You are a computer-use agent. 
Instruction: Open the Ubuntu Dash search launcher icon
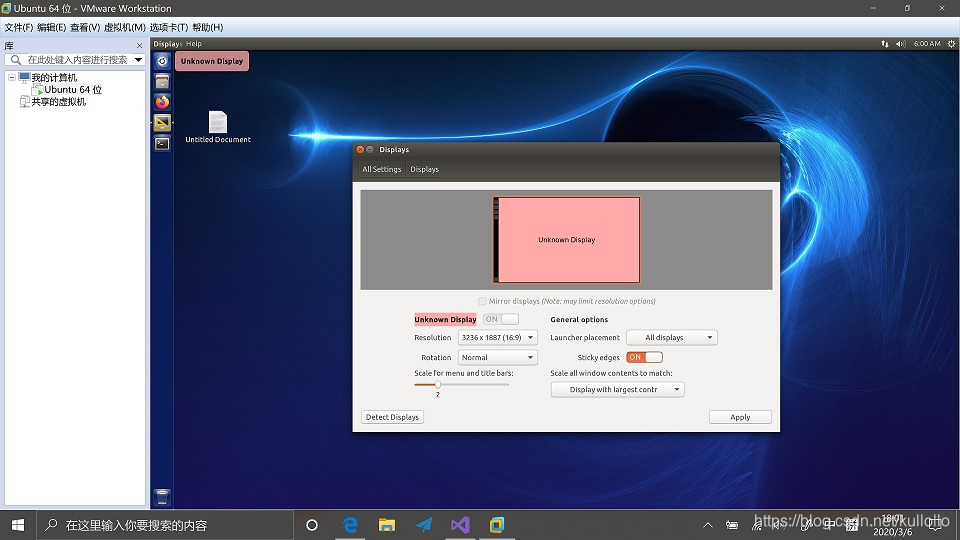pyautogui.click(x=162, y=61)
